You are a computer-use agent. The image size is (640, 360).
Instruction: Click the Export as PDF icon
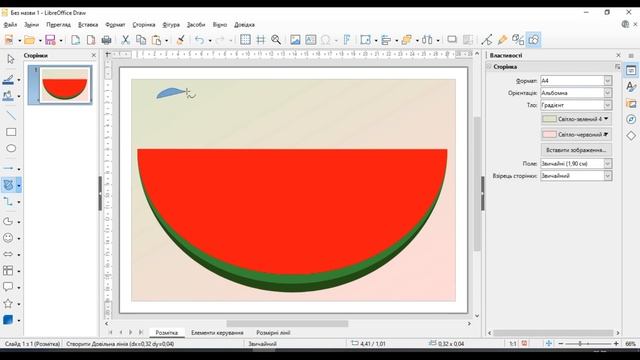point(91,40)
